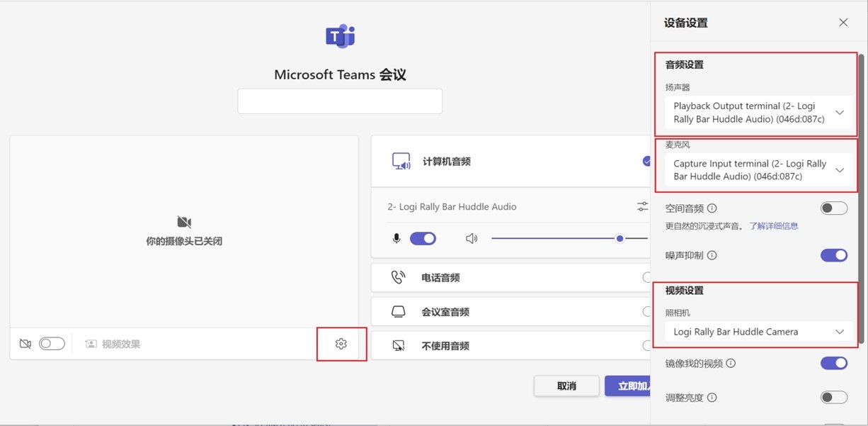Image resolution: width=868 pixels, height=426 pixels.
Task: Click 立即加入 join now button
Action: click(x=629, y=386)
